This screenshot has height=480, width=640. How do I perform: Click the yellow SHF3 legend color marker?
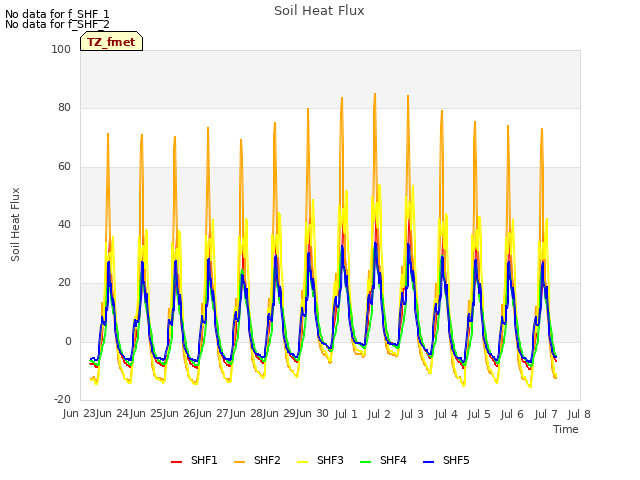pyautogui.click(x=302, y=462)
